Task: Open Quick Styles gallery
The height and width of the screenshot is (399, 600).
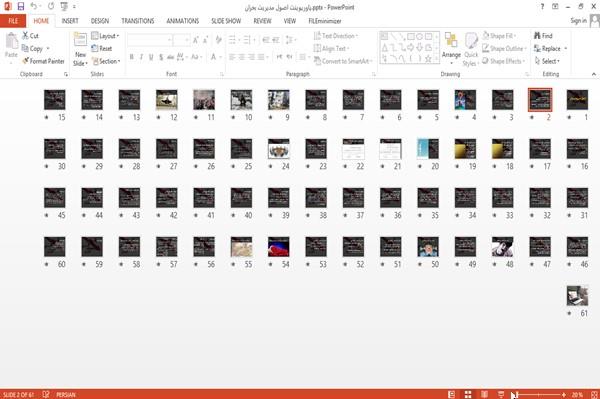Action: tap(471, 50)
